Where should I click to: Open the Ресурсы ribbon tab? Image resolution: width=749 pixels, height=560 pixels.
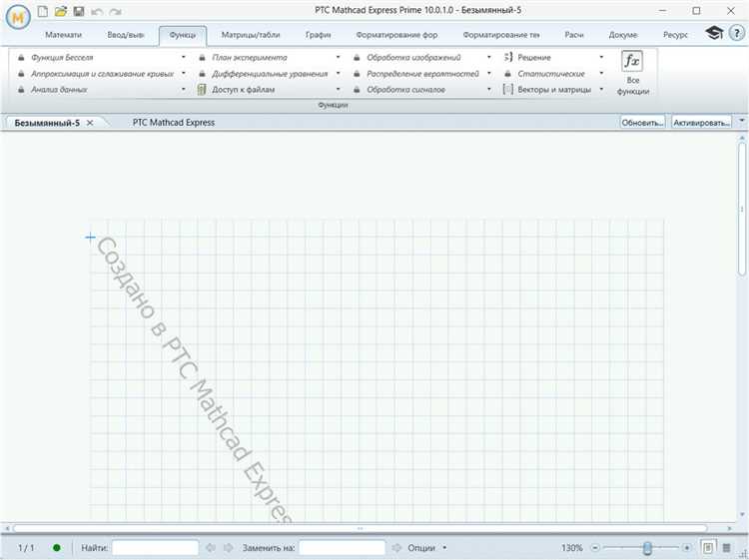click(675, 35)
